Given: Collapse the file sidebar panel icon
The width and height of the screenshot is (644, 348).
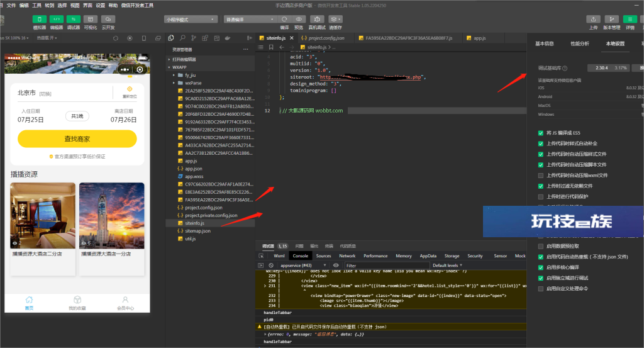Looking at the screenshot, I should 249,38.
